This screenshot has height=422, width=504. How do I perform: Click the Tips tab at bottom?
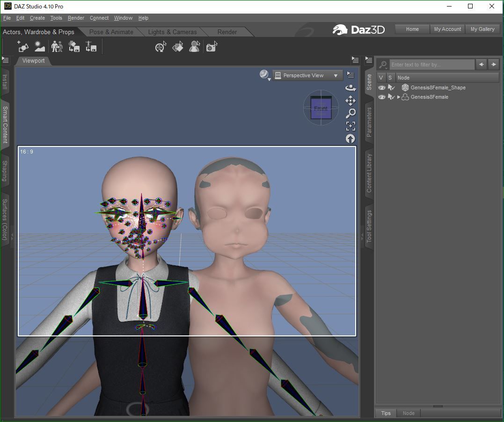(386, 413)
